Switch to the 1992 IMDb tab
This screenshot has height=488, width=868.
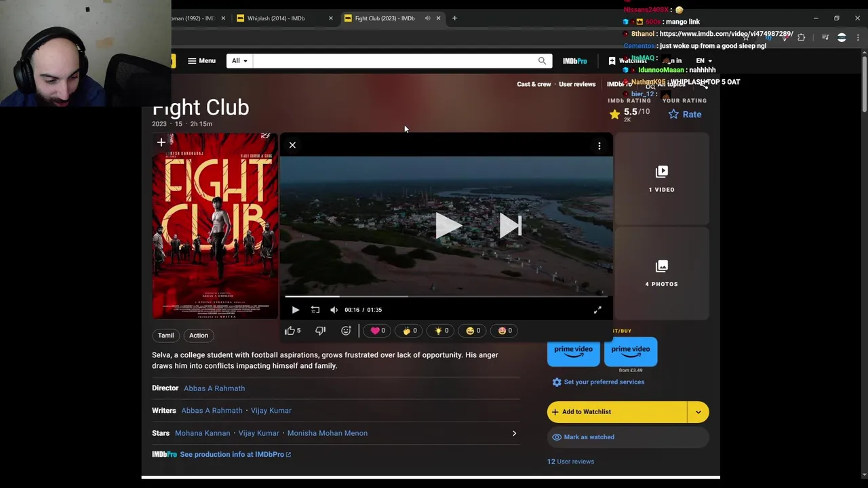(x=193, y=18)
